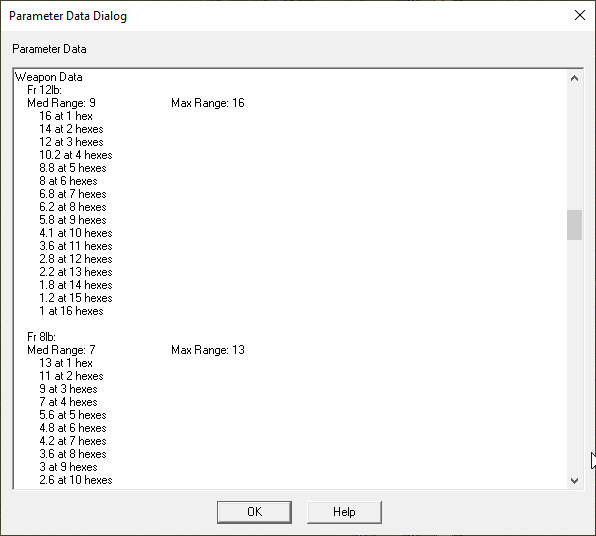
Task: Select the Weapon Data heading line
Action: coord(49,77)
